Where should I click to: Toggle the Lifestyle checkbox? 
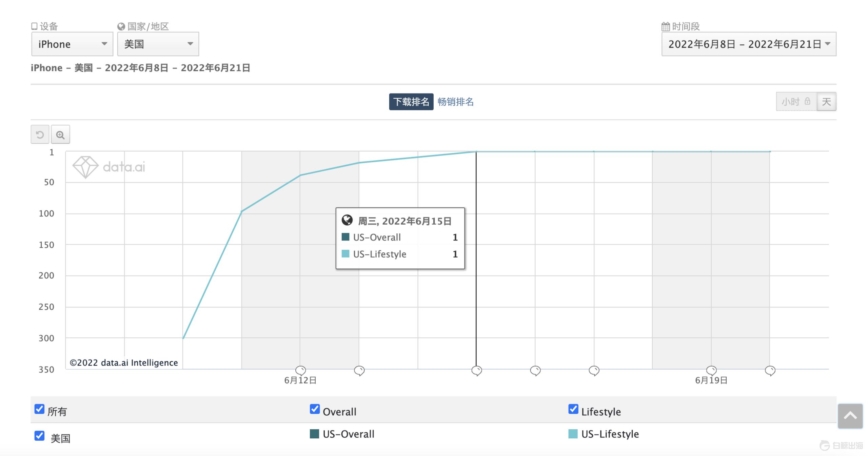573,409
